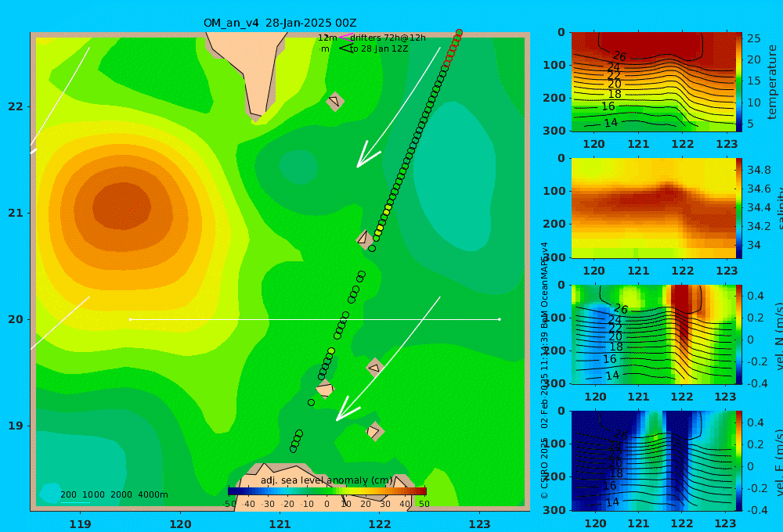Click 'adj. sea level anomaly (cm)' label
The width and height of the screenshot is (783, 532).
[x=327, y=480]
